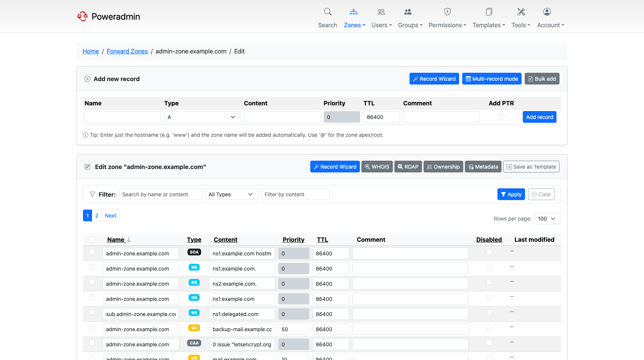Select checkbox for sub.admin-zone NS row
Viewport: 644px width, 360px height.
[x=92, y=312]
